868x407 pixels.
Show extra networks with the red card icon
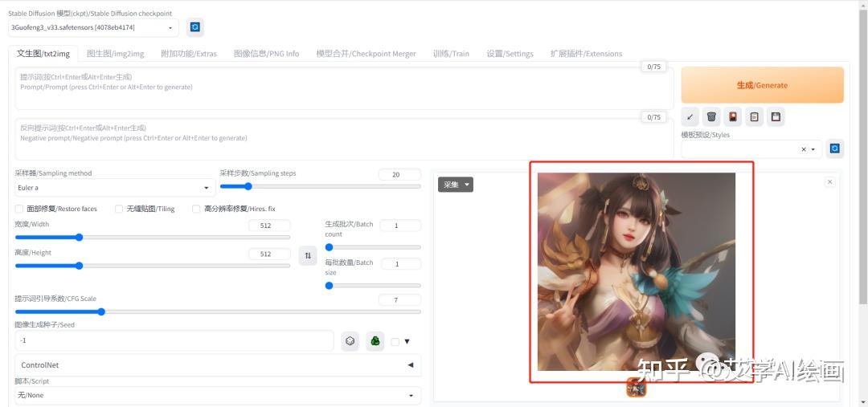733,116
